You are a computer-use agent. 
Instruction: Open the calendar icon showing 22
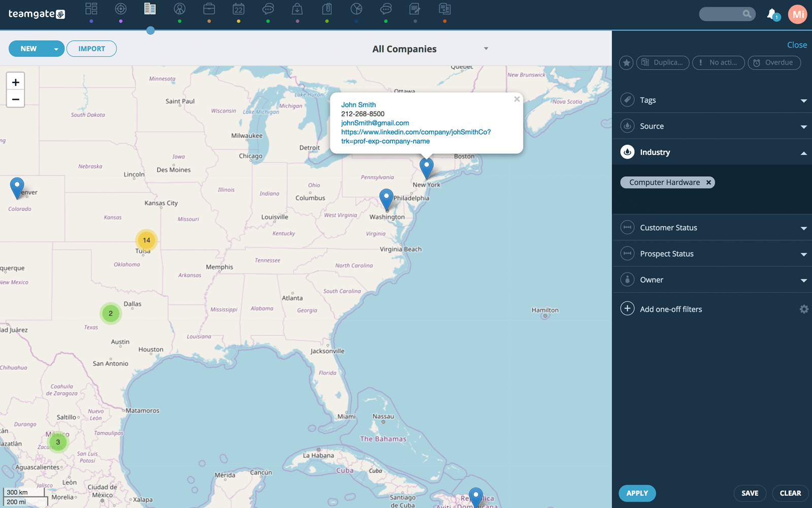click(x=239, y=9)
